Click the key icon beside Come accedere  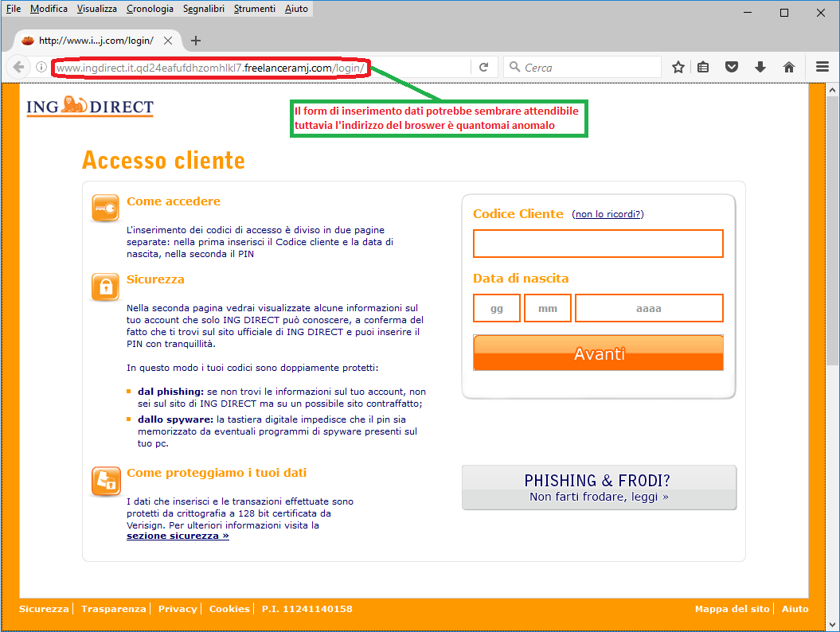[x=106, y=209]
